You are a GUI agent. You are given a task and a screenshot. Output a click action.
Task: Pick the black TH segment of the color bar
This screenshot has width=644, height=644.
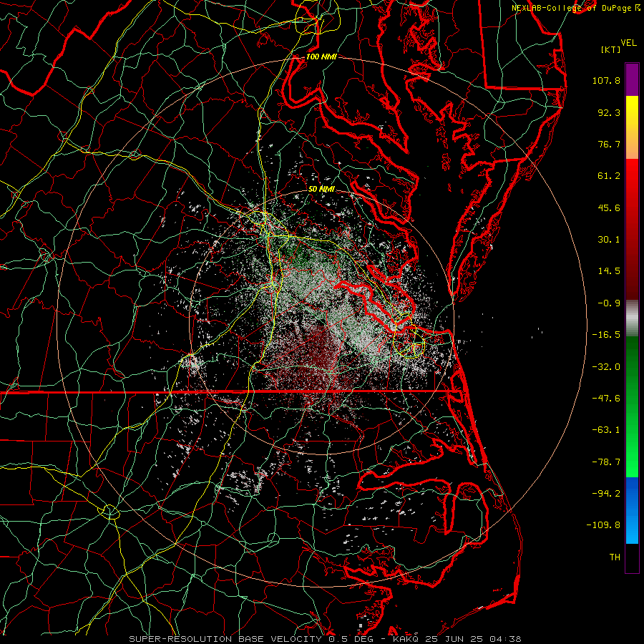(x=632, y=558)
